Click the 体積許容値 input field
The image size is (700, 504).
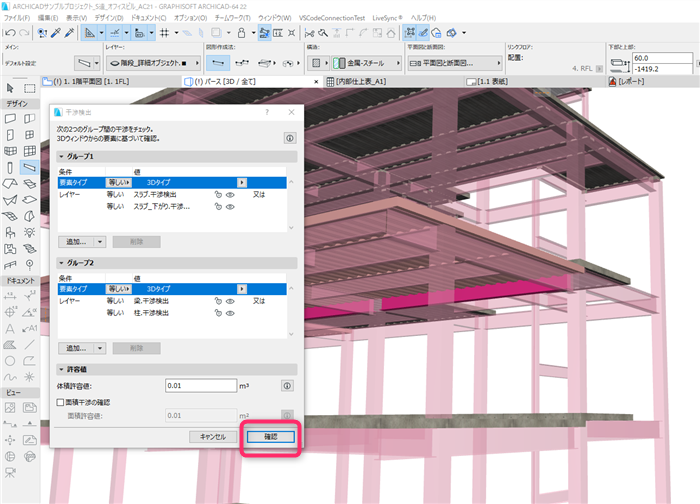coord(201,386)
